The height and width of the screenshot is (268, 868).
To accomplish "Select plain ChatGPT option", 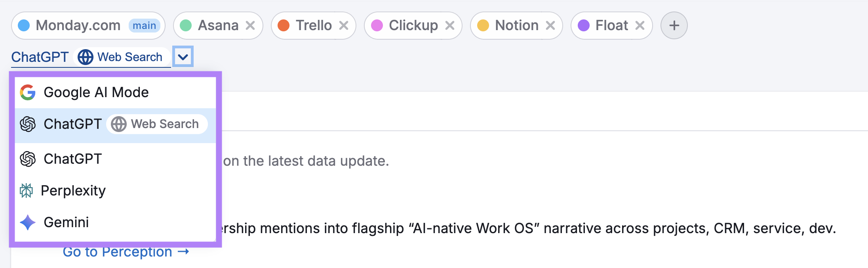I will coord(73,159).
